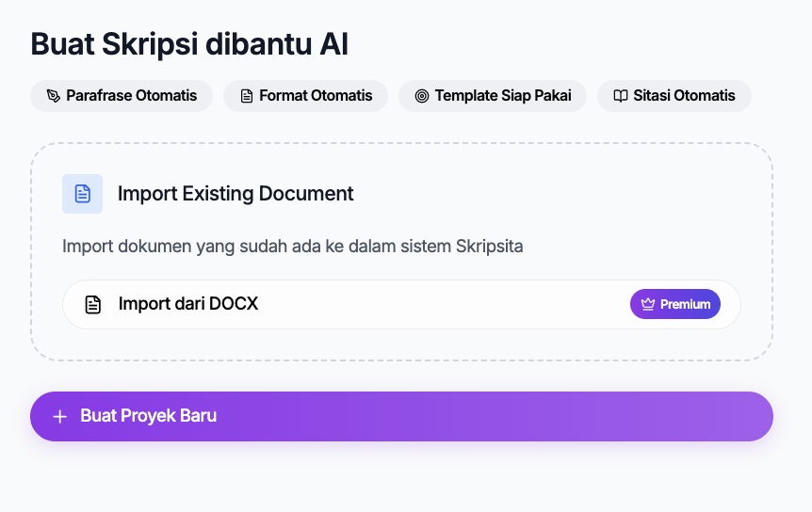The width and height of the screenshot is (812, 512).
Task: Click the Buat Skripsi dibantu AI title
Action: [190, 44]
